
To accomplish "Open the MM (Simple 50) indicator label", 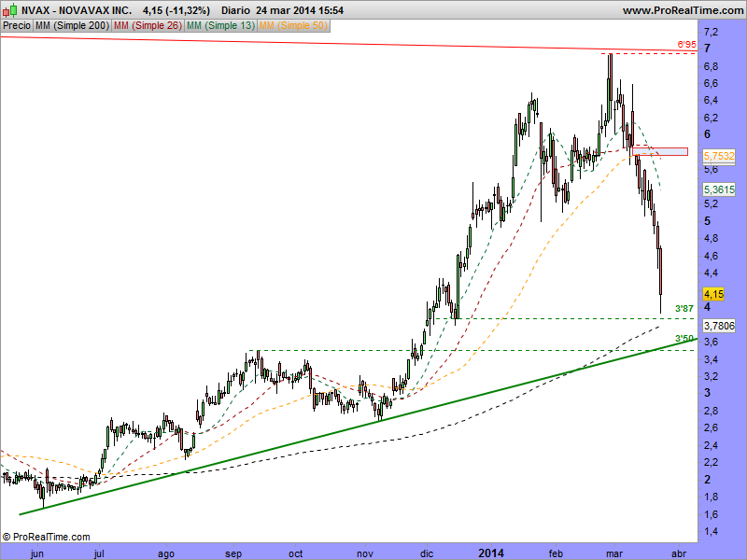I will (x=293, y=26).
